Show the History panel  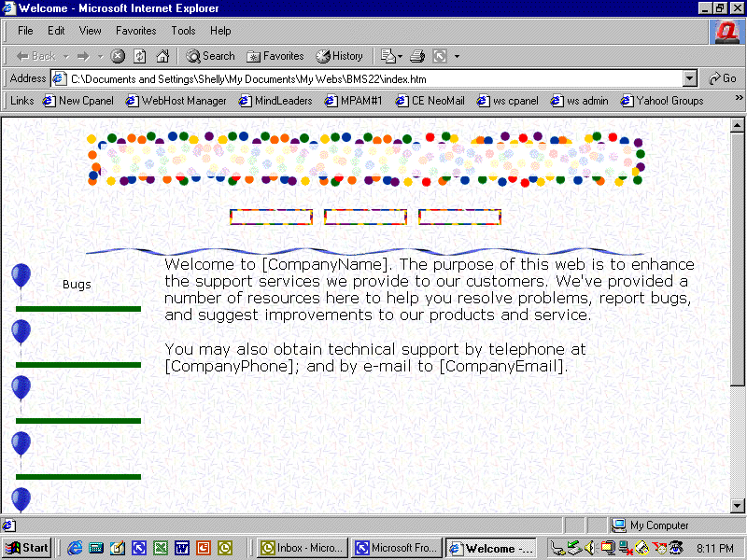(339, 56)
